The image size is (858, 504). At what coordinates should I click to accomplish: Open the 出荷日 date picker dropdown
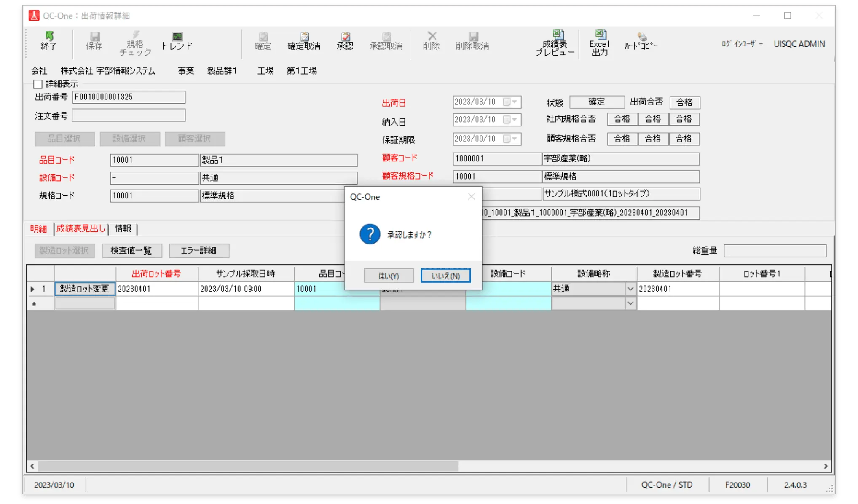point(515,102)
